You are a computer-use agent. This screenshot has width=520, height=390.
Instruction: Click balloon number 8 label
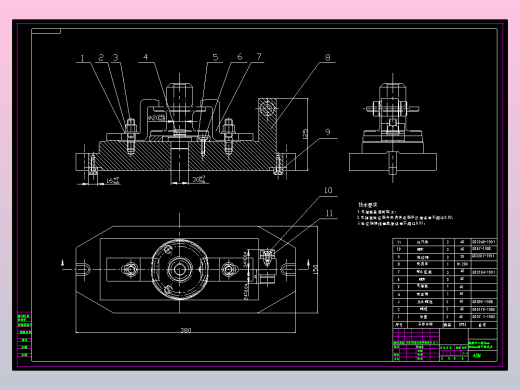[x=328, y=57]
